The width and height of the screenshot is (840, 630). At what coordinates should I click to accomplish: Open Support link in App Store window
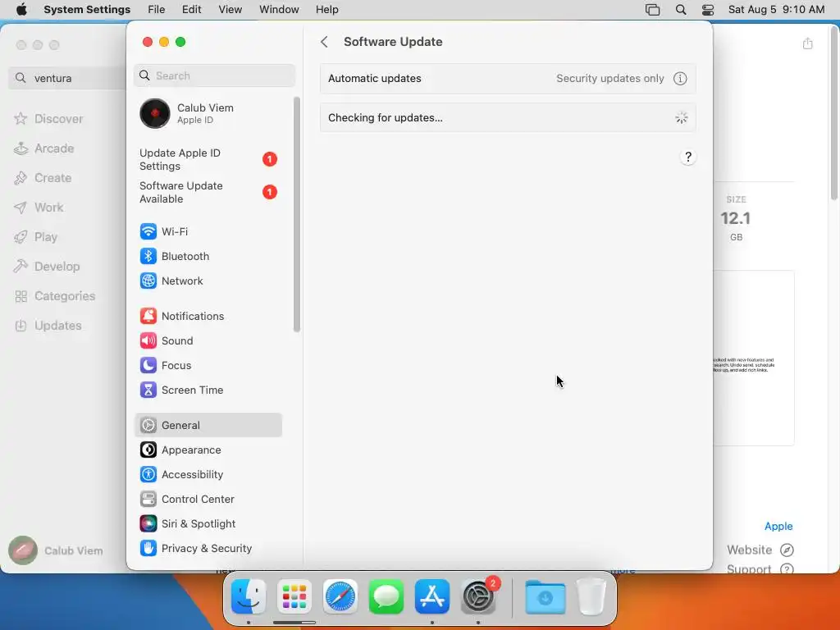pos(760,569)
